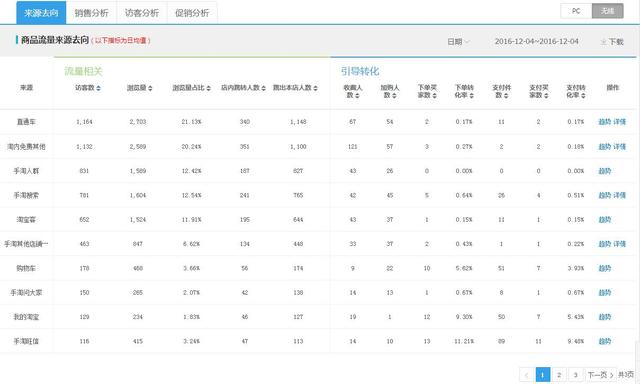The image size is (640, 384).
Task: Click the 下载 download link
Action: pyautogui.click(x=616, y=42)
